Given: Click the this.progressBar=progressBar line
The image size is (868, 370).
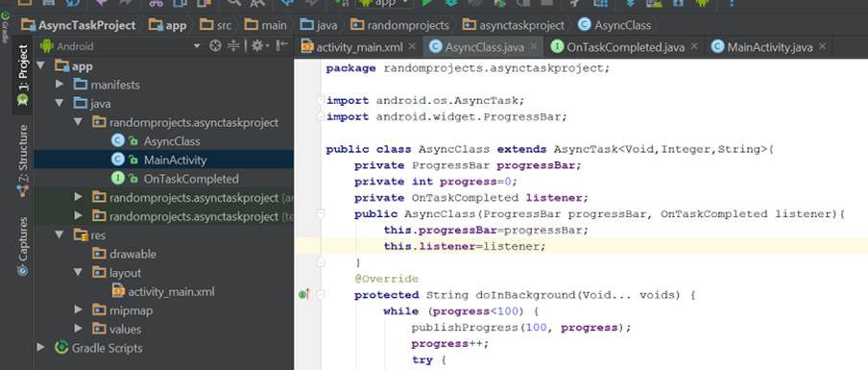Looking at the screenshot, I should click(x=486, y=230).
